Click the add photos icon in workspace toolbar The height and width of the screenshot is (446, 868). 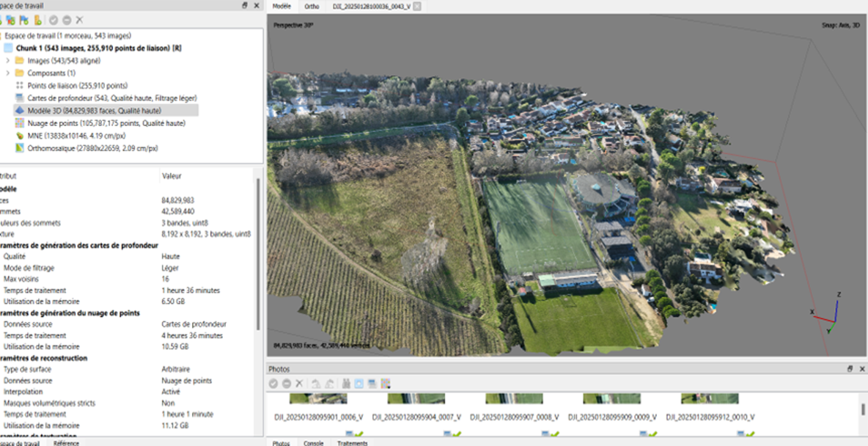point(12,20)
